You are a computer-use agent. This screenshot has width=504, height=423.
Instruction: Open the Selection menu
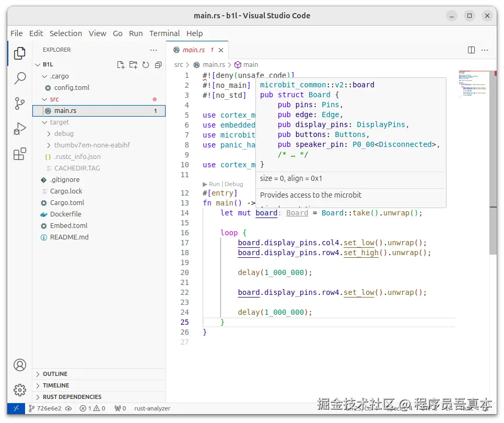click(x=66, y=33)
